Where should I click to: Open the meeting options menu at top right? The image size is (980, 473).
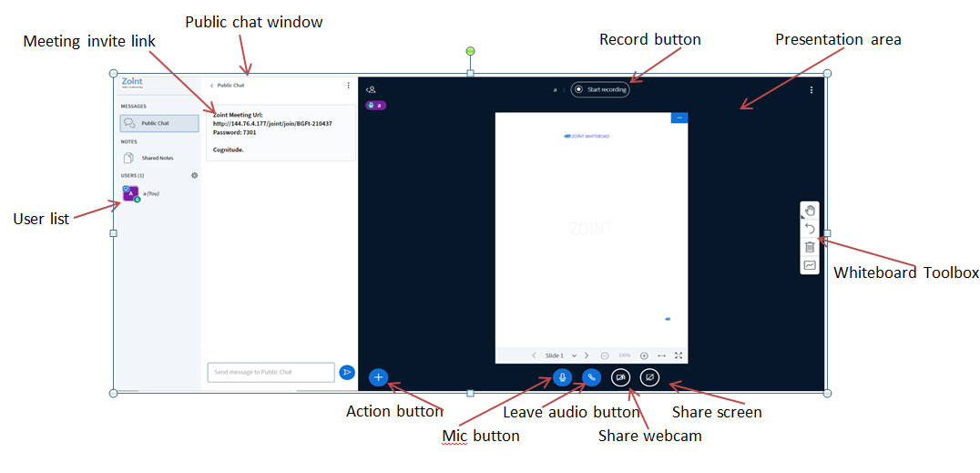pyautogui.click(x=812, y=90)
